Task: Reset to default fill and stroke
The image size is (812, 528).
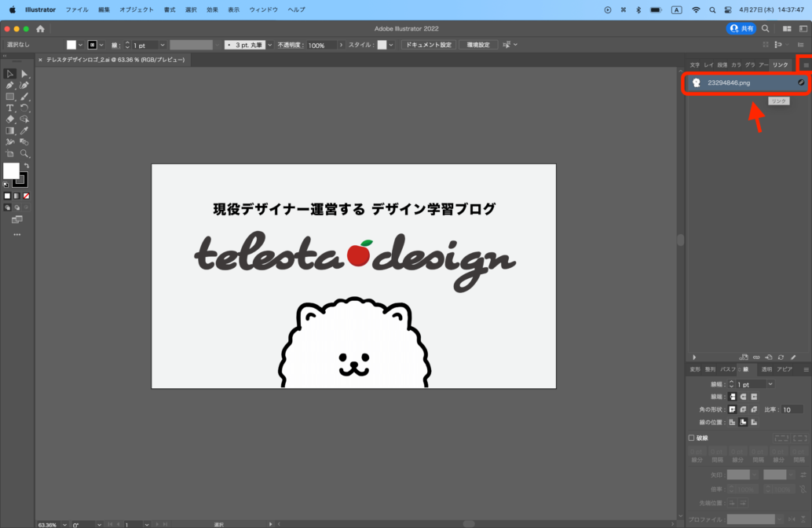Action: (x=5, y=185)
